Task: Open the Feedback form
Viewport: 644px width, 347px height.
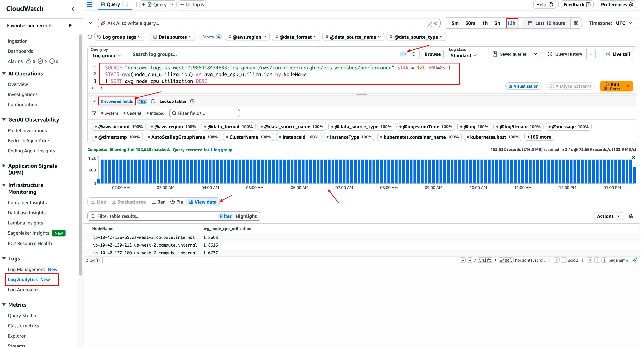Action: pos(577,5)
